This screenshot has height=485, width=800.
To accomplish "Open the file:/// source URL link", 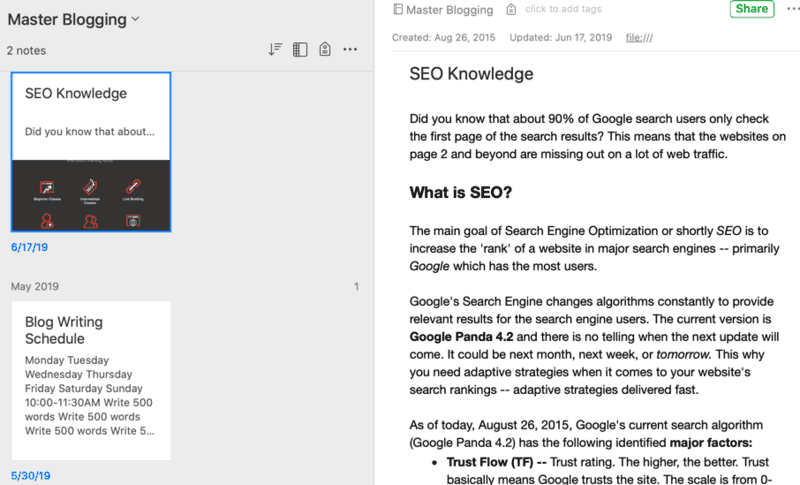I will pyautogui.click(x=639, y=38).
